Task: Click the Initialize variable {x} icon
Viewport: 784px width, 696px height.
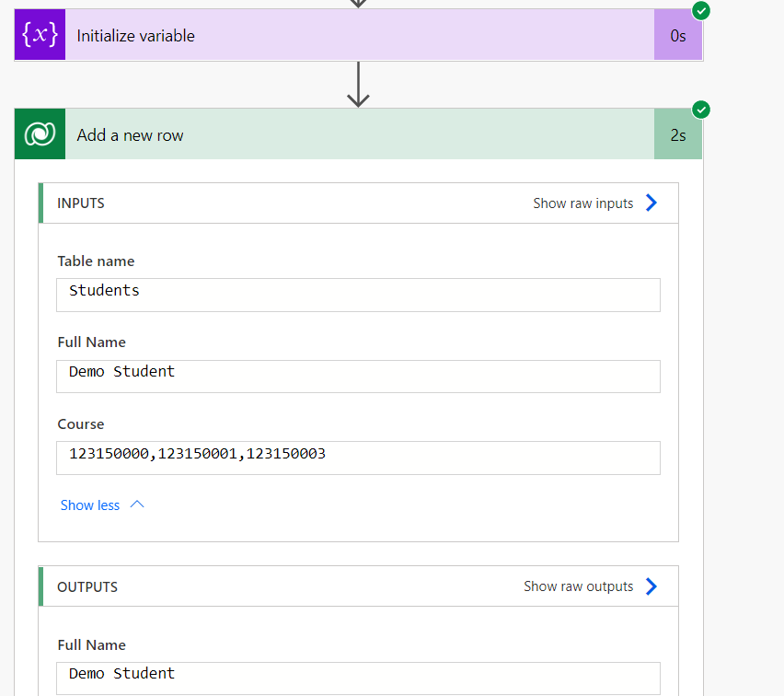Action: tap(38, 35)
